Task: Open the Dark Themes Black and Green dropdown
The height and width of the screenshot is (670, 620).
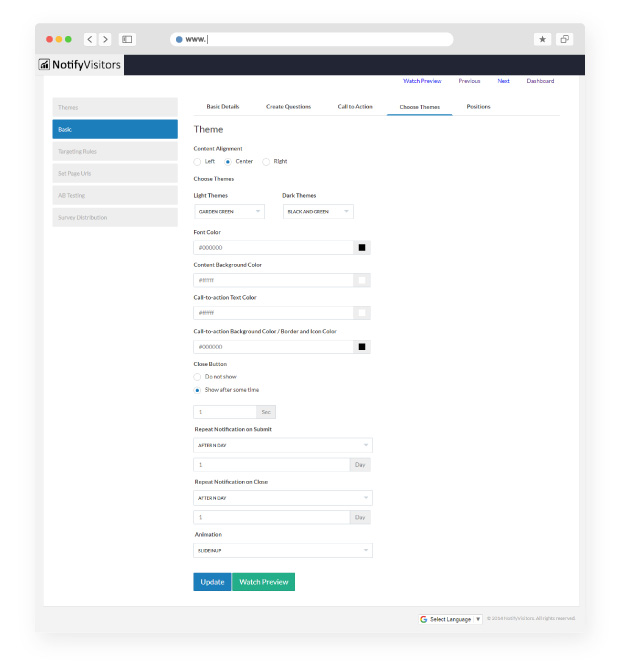Action: (318, 212)
